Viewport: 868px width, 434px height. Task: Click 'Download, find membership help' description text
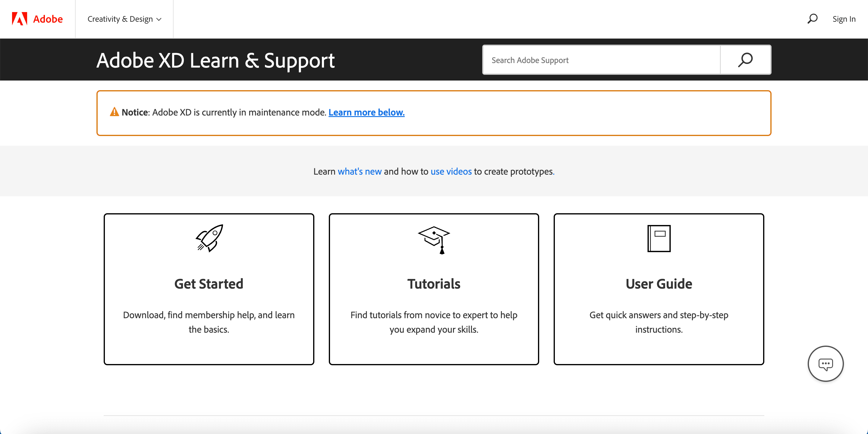coord(209,322)
